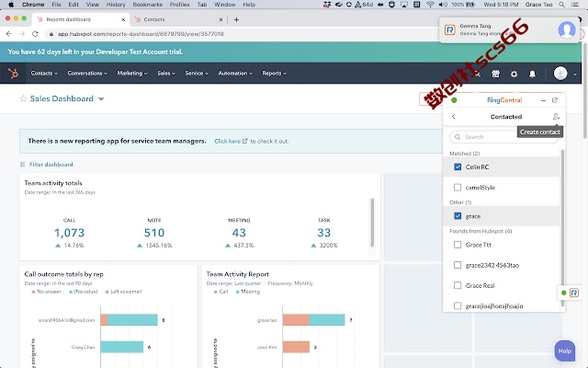Click the RingCentral contact list scrollbar
This screenshot has height=368, width=588.
point(562,228)
